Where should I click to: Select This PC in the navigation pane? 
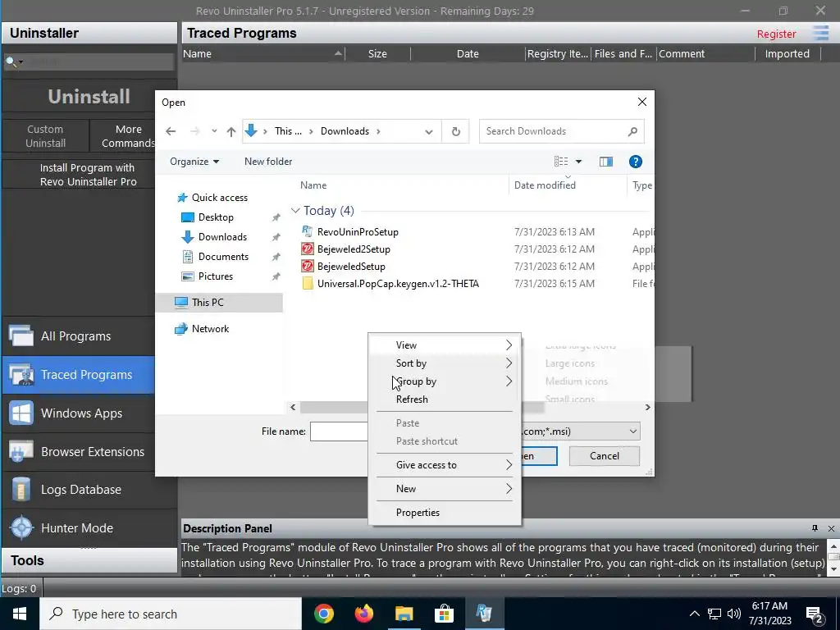(208, 302)
